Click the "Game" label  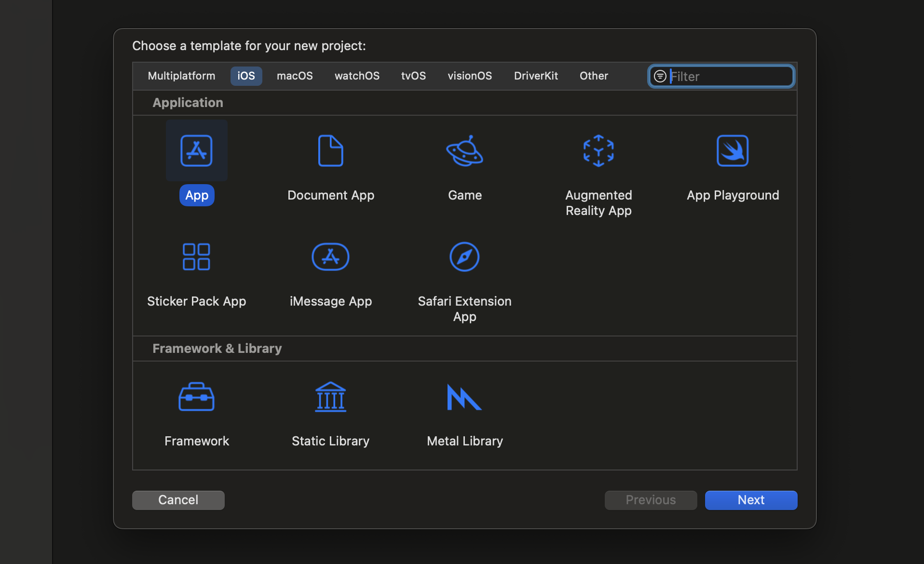(x=465, y=195)
